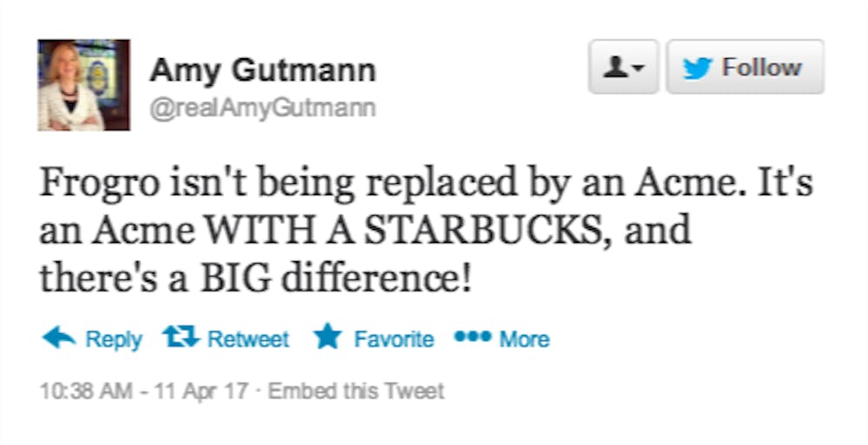
Task: Click the Twitter bird icon on Follow
Action: point(697,68)
